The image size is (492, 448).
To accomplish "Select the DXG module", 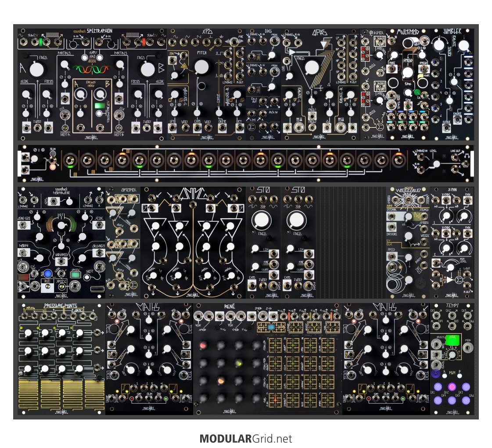I will (264, 84).
